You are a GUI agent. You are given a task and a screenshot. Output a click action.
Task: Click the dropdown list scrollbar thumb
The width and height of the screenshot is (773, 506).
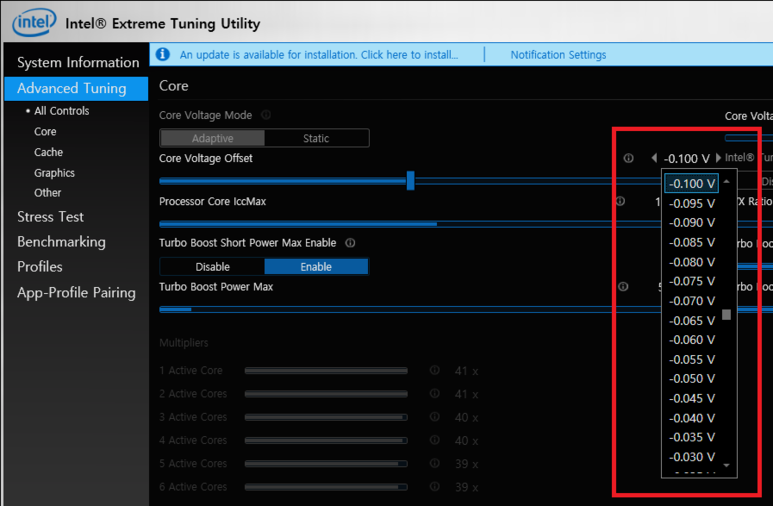click(x=726, y=315)
